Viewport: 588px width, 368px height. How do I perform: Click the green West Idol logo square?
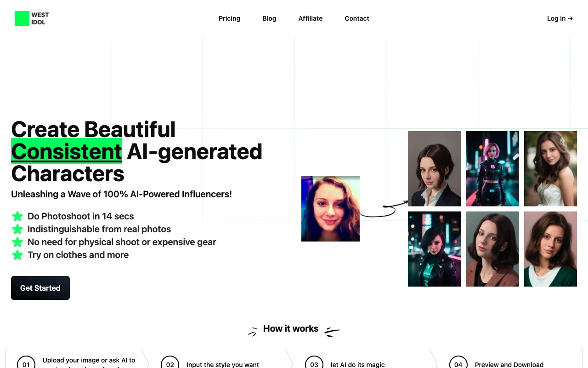click(22, 18)
